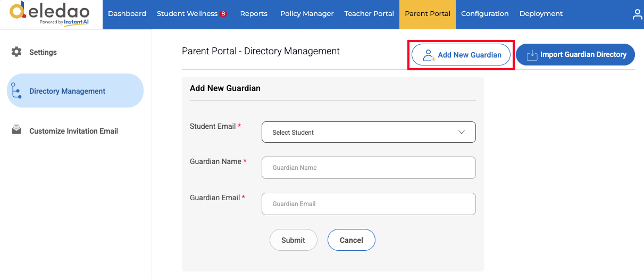This screenshot has width=644, height=279.
Task: Click the Parent Portal - Directory Management title
Action: 261,51
